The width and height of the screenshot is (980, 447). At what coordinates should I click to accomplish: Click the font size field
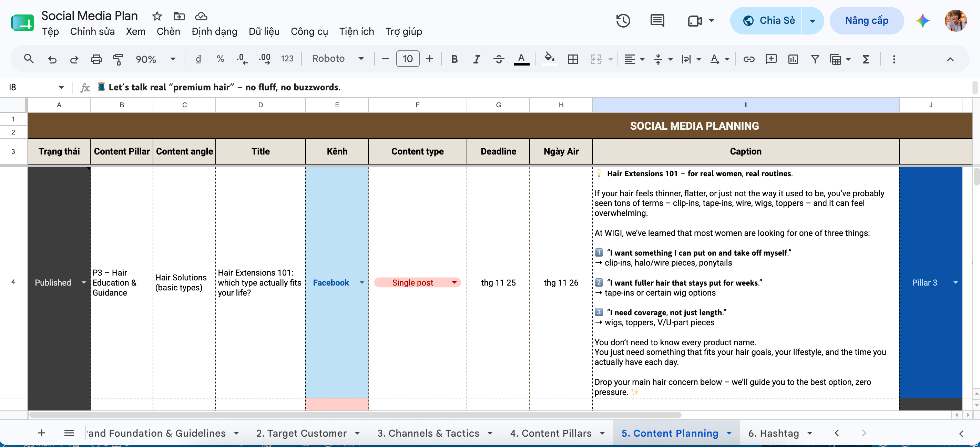(408, 59)
